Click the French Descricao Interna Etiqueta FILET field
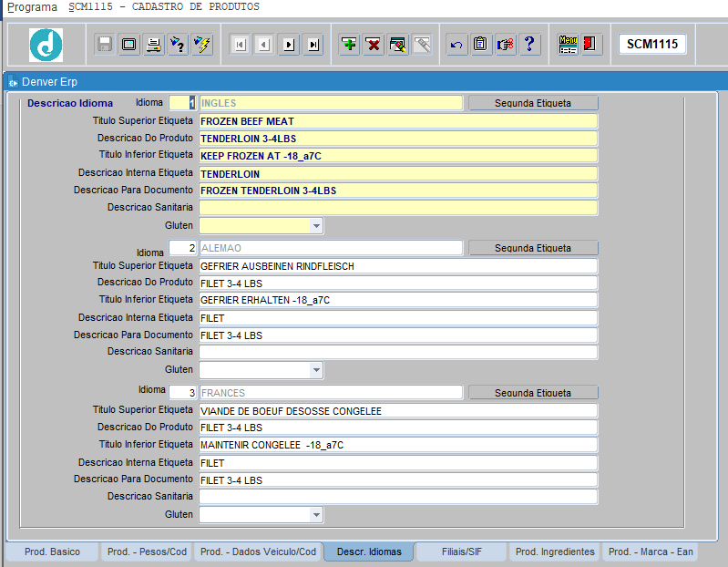 coord(398,463)
